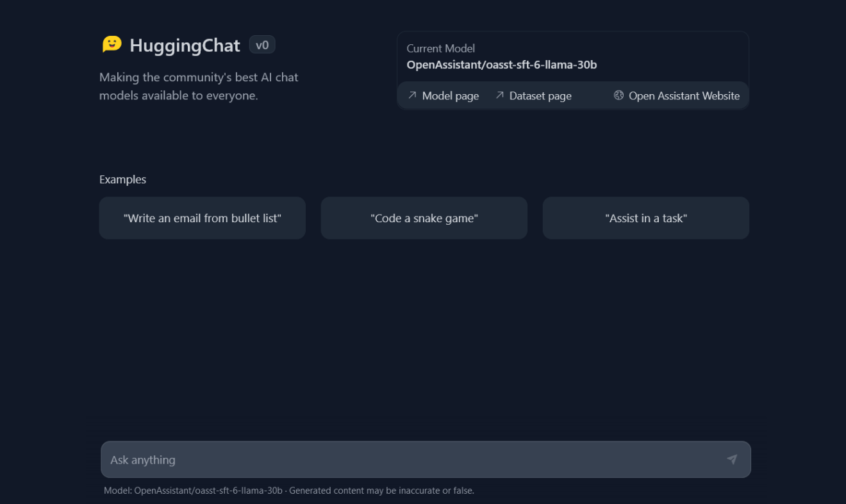Image resolution: width=846 pixels, height=504 pixels.
Task: Click the "Current Model" label
Action: click(440, 49)
